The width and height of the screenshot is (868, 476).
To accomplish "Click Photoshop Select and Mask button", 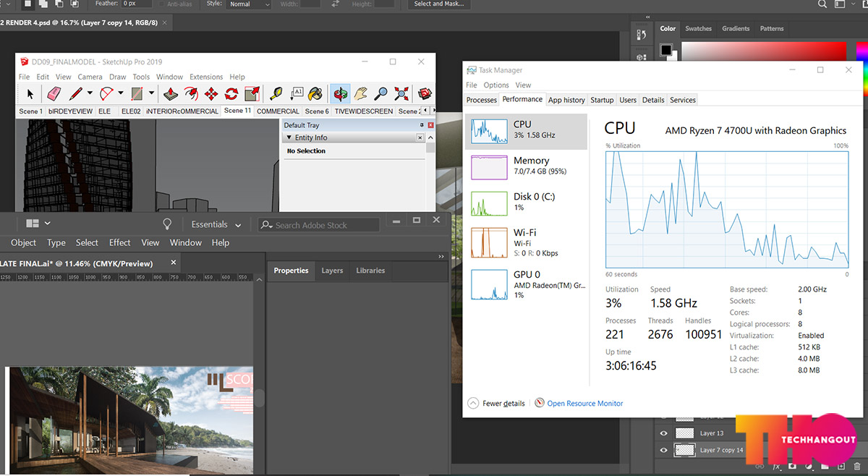I will click(440, 4).
